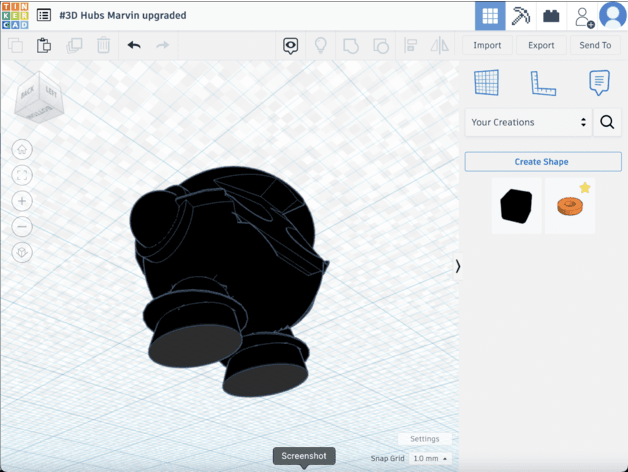Click the Paste clipboard icon
This screenshot has width=628, height=472.
(44, 45)
